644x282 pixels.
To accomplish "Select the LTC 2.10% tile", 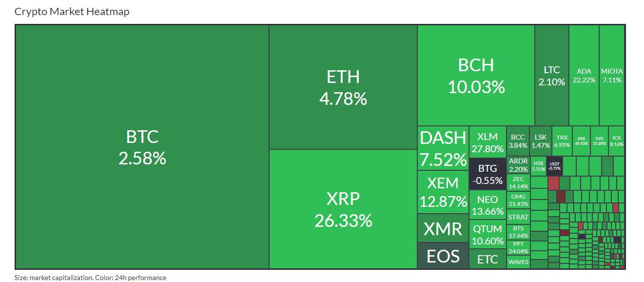I will pyautogui.click(x=552, y=76).
